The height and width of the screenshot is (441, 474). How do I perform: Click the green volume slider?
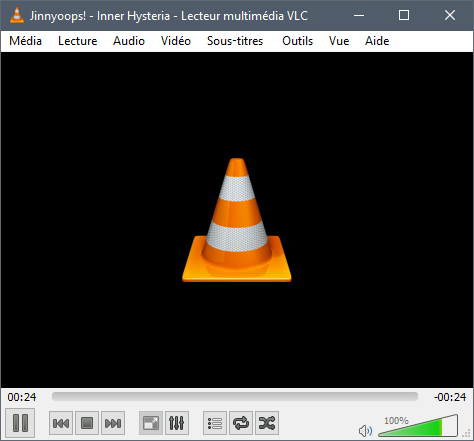click(x=418, y=426)
